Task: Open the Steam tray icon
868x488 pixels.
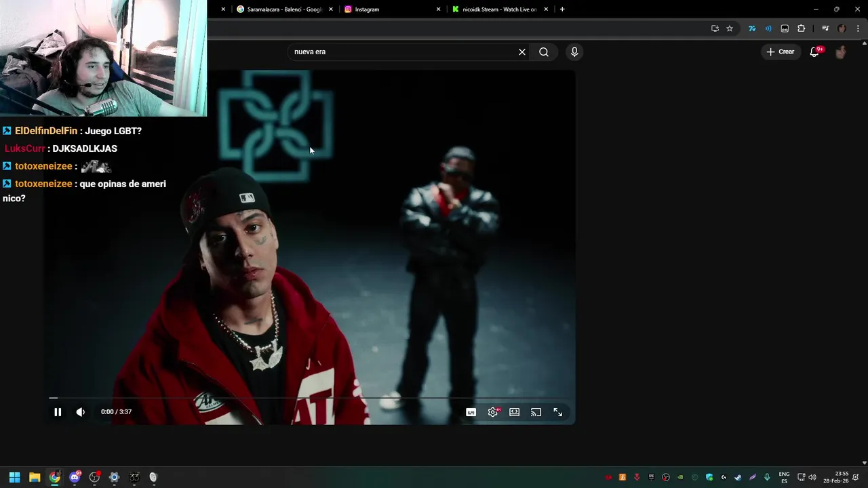Action: (x=738, y=477)
